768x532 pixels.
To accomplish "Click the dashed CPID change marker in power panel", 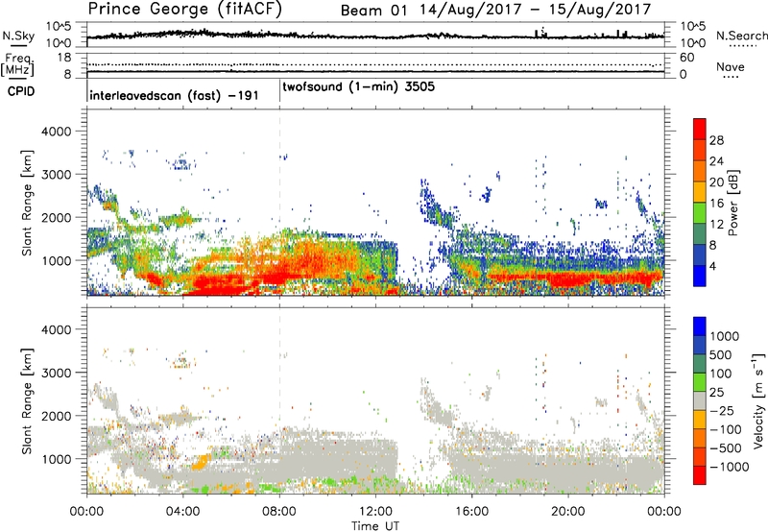I will [279, 201].
